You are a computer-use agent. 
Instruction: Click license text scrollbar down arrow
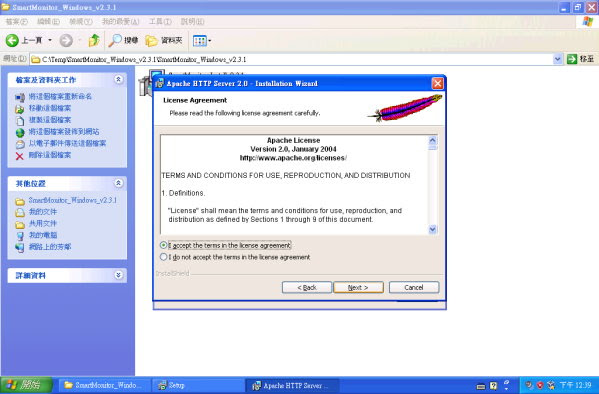pos(432,229)
